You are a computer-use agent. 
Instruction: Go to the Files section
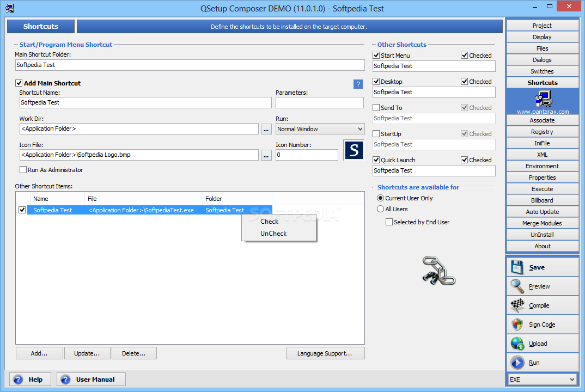pos(542,48)
